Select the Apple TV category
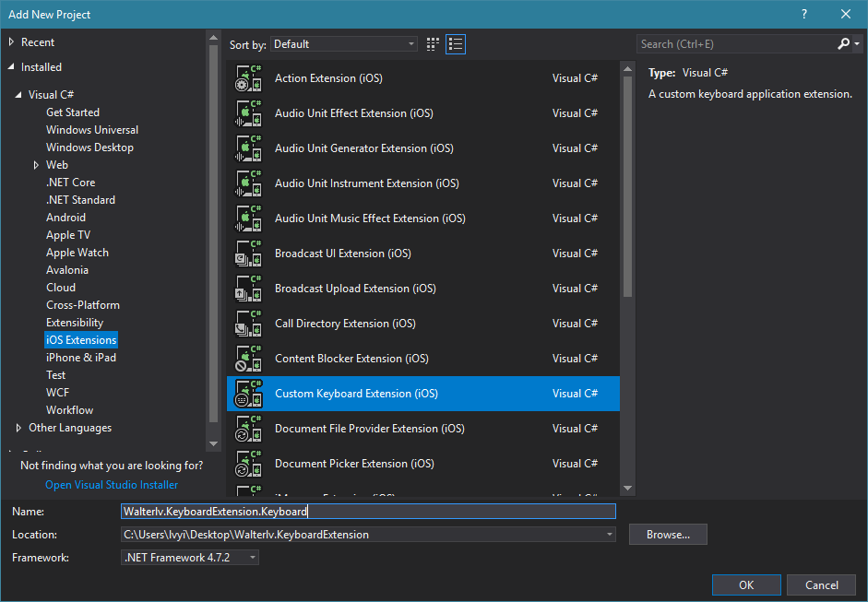This screenshot has height=602, width=868. pos(68,235)
